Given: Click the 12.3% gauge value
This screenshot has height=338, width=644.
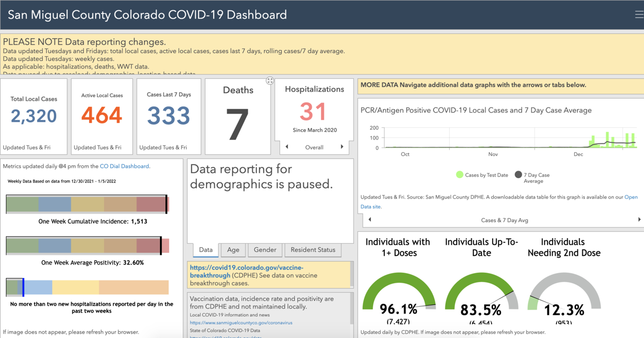Looking at the screenshot, I should click(x=563, y=310).
